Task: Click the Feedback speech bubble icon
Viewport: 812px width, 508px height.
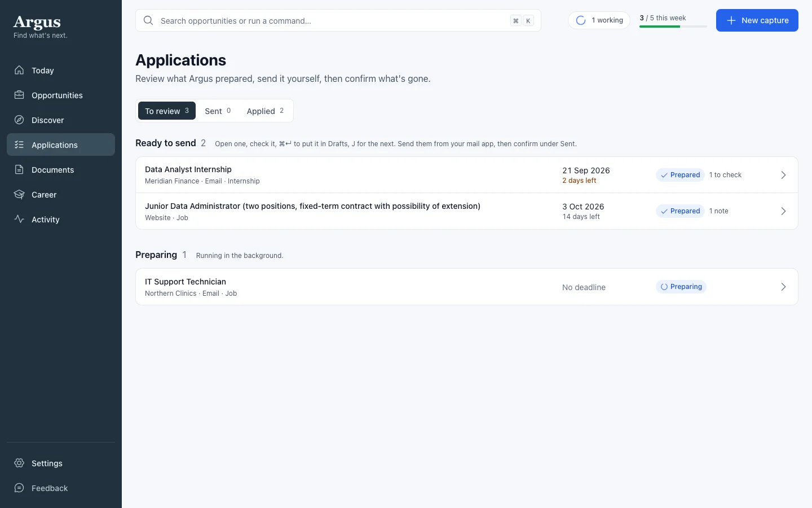Action: coord(19,488)
